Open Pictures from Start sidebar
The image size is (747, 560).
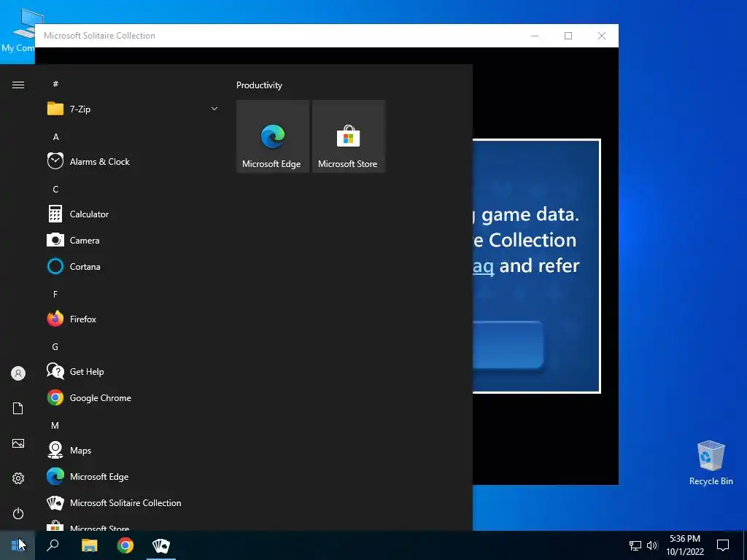click(18, 443)
